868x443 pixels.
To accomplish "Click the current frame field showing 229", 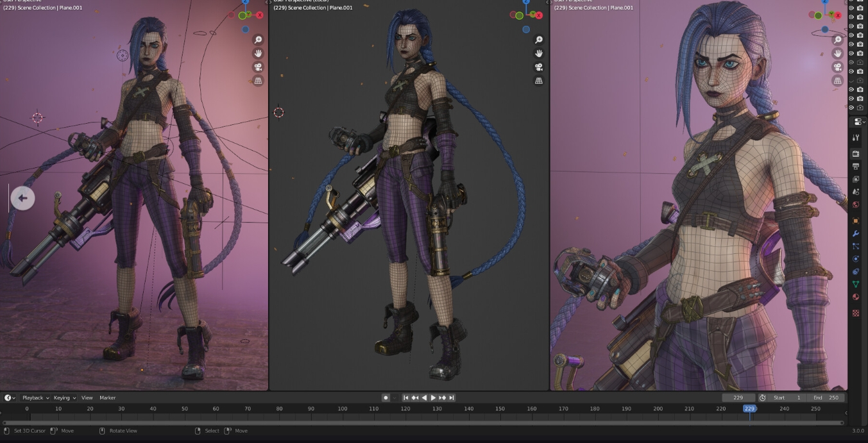I will 738,397.
